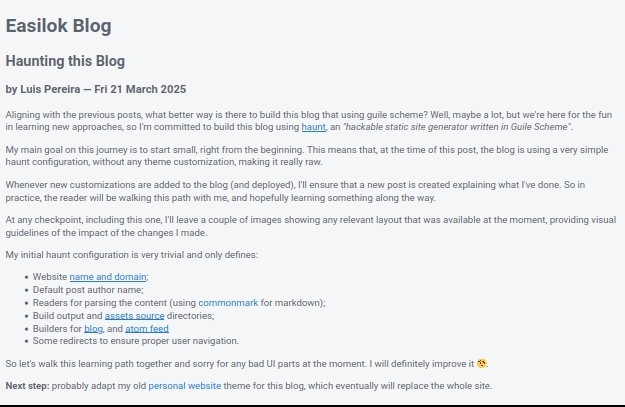Click the 'Some redirects to ensure' bullet
The width and height of the screenshot is (625, 407).
pyautogui.click(x=136, y=341)
